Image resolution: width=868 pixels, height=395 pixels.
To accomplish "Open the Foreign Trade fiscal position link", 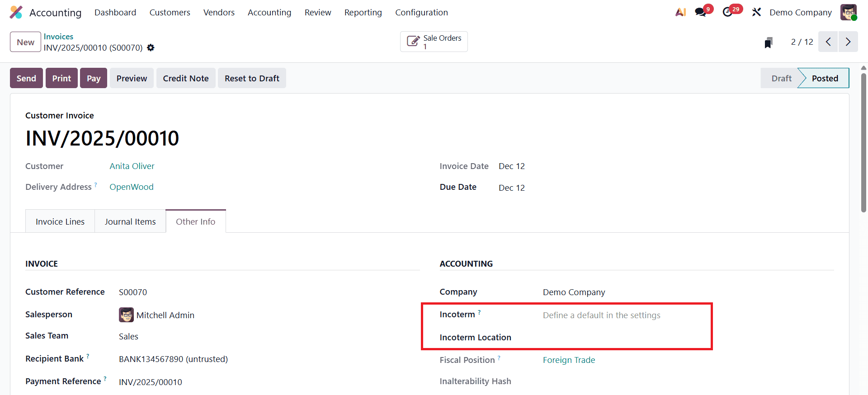I will (569, 360).
